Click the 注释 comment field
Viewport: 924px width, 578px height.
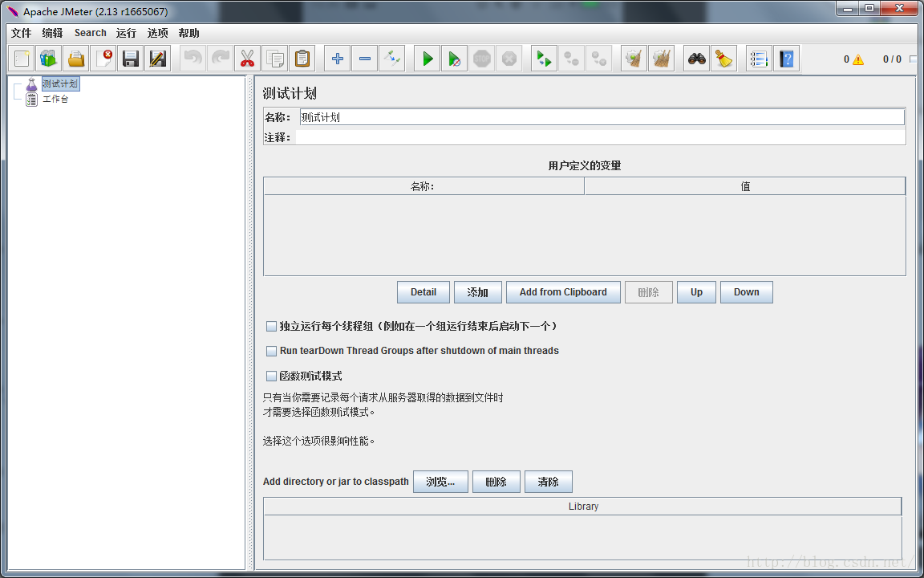click(x=601, y=137)
